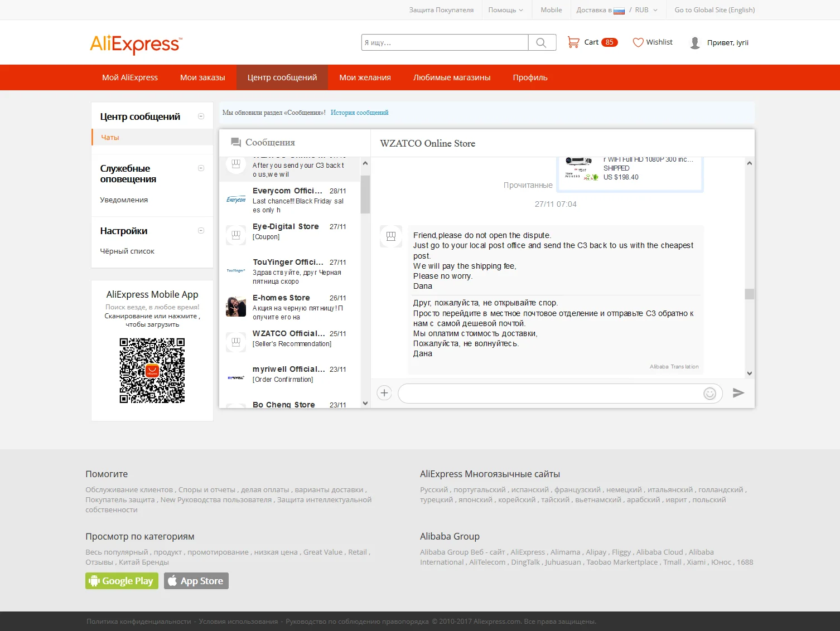
Task: Open the shopping cart icon
Action: pos(573,42)
